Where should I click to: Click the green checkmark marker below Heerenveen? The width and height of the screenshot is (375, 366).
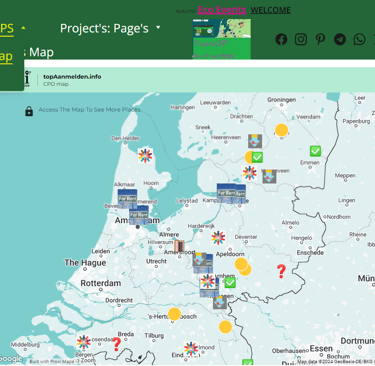pyautogui.click(x=257, y=157)
